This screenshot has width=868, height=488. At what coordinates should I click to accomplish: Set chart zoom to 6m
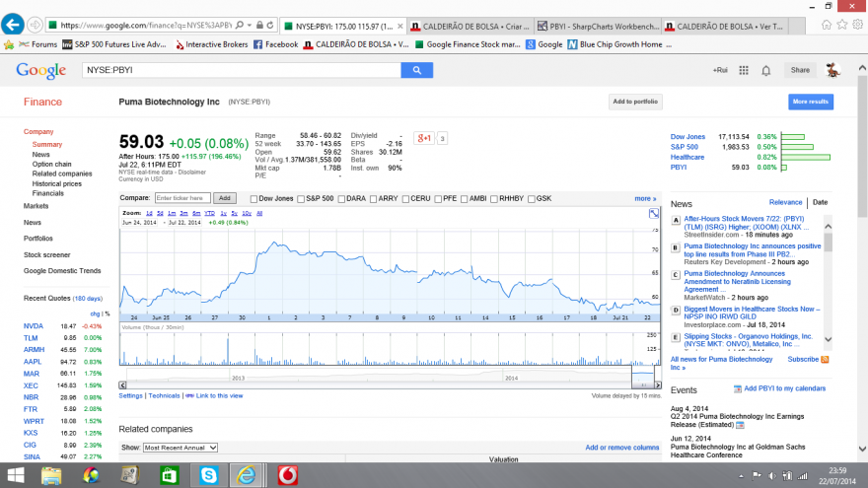(196, 213)
